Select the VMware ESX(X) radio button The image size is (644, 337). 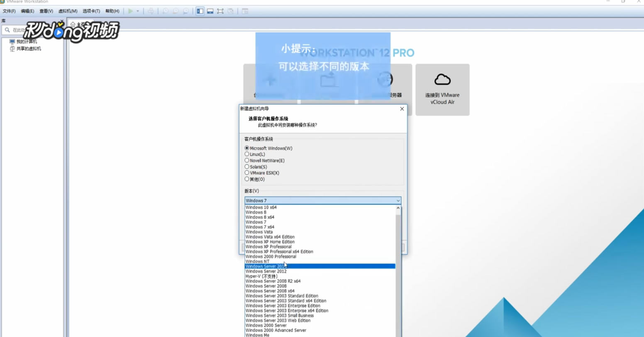(x=247, y=173)
